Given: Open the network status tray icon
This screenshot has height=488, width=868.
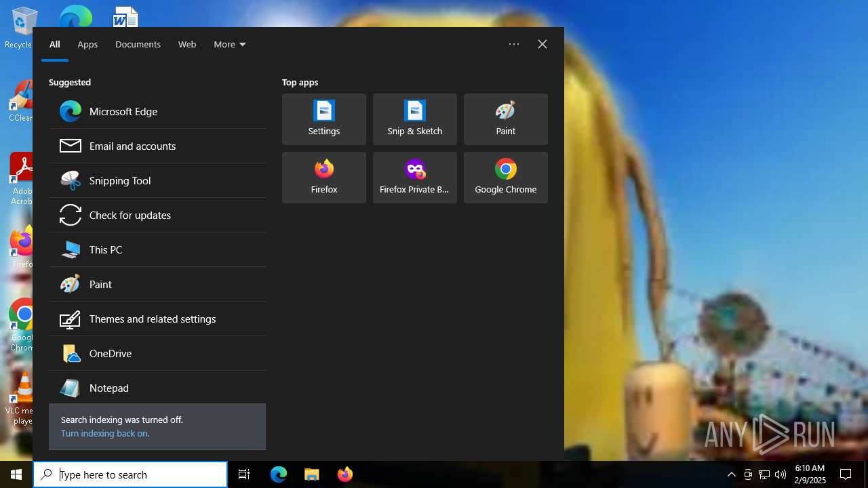Looking at the screenshot, I should click(x=764, y=474).
